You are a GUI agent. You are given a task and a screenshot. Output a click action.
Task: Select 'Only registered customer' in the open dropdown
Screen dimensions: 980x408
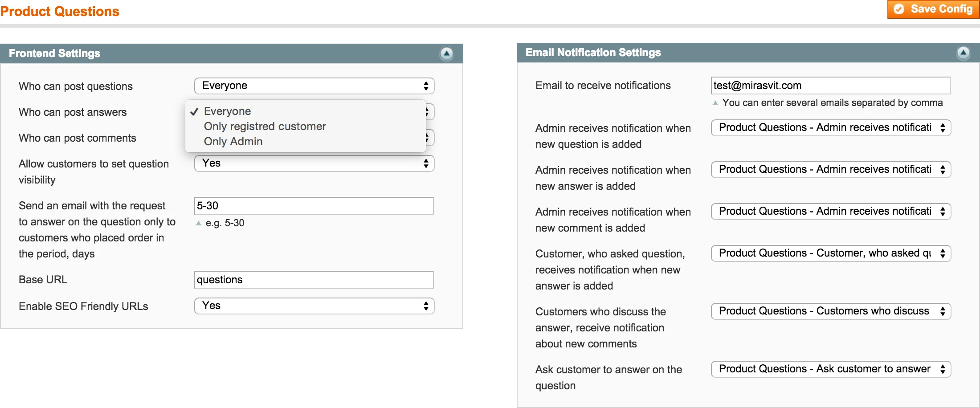click(265, 126)
